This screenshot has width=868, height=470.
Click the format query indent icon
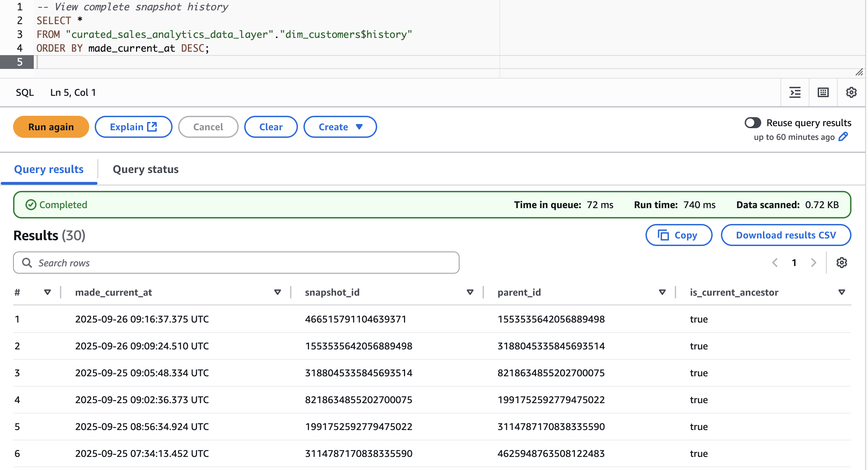[x=795, y=92]
